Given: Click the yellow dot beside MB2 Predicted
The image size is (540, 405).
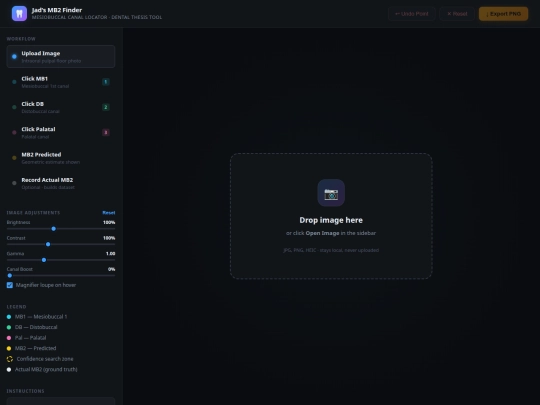Looking at the screenshot, I should 14,158.
